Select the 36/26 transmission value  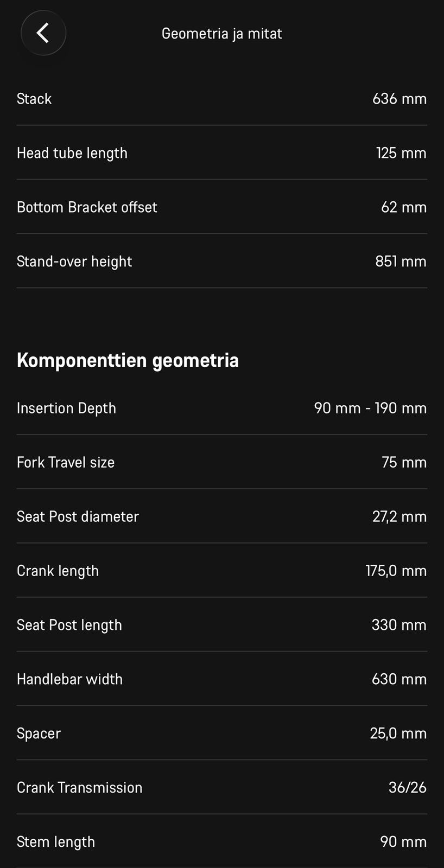click(407, 788)
